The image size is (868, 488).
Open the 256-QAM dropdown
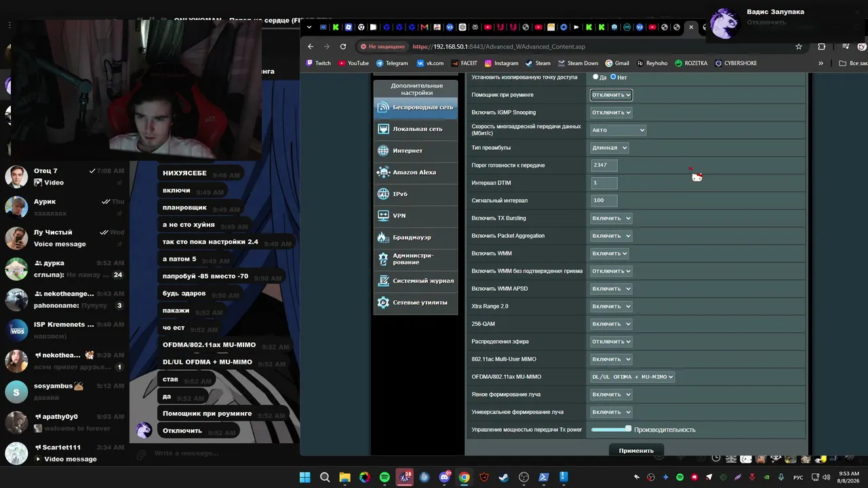point(611,324)
